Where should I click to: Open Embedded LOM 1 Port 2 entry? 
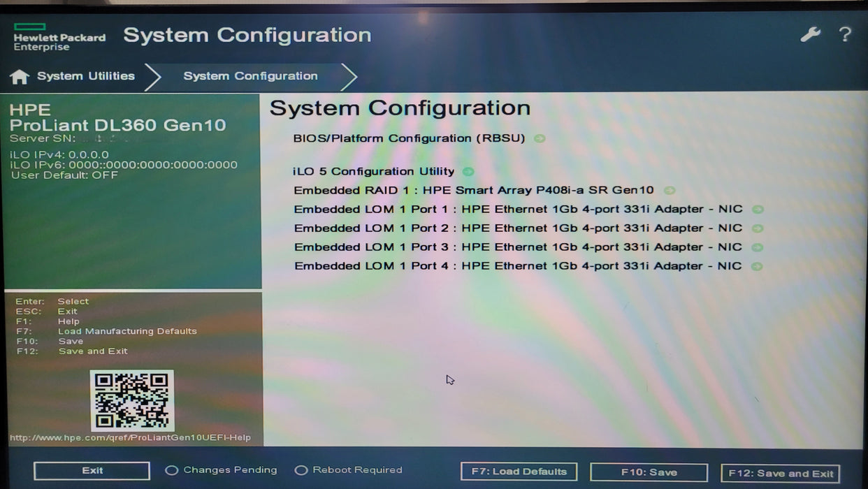point(518,228)
